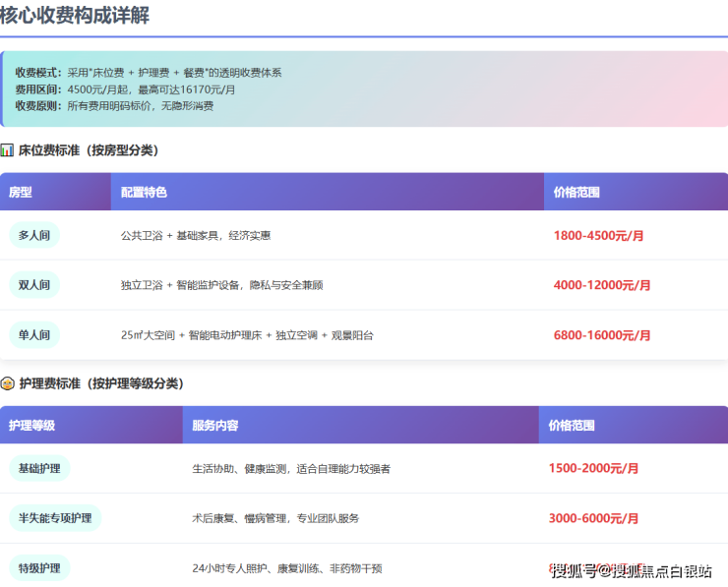Click the face icon beside 护理费标准
Viewport: 728px width, 587px height.
[7, 383]
